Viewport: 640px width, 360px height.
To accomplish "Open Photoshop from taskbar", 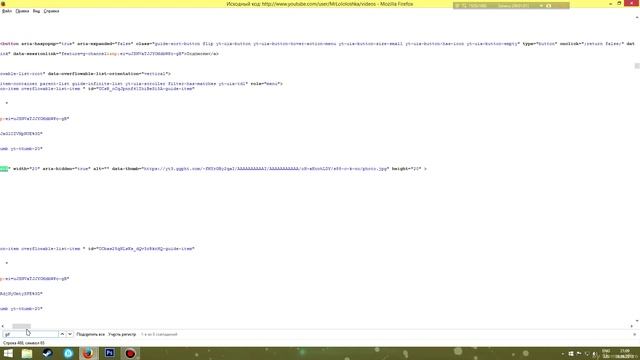I will click(x=109, y=353).
